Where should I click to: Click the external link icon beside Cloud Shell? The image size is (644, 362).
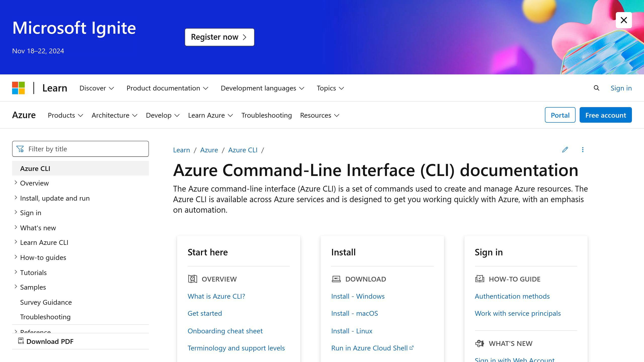(x=412, y=348)
